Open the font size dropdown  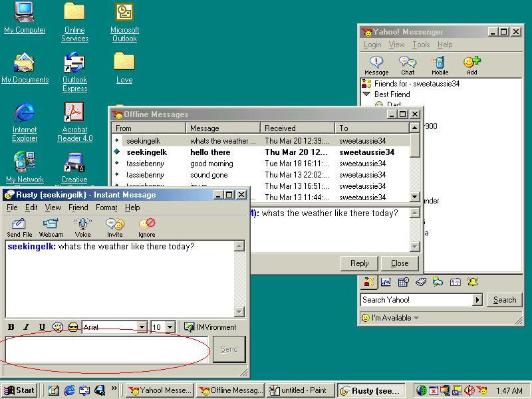point(170,327)
